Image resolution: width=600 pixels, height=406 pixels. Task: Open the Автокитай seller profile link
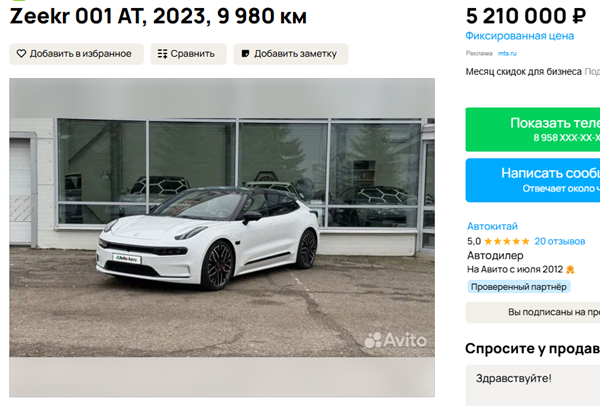pyautogui.click(x=492, y=226)
